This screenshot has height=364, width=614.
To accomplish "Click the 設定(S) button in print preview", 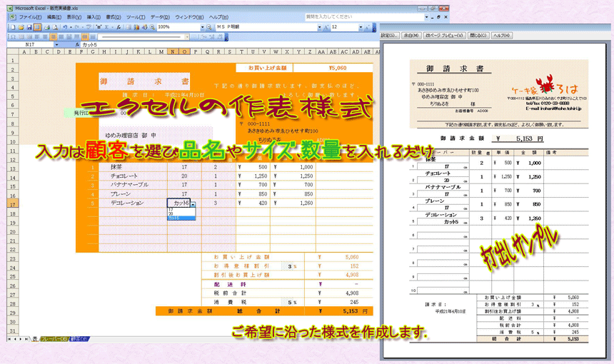I will click(x=390, y=35).
